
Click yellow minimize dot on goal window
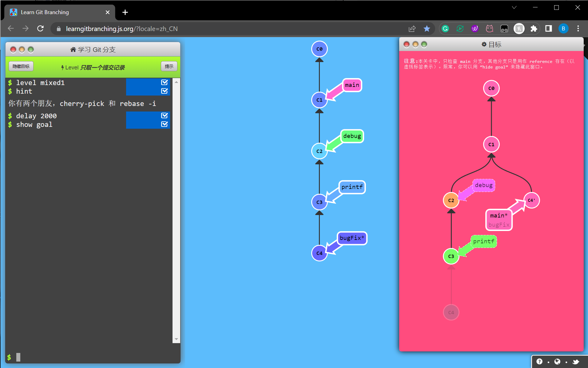click(x=415, y=45)
